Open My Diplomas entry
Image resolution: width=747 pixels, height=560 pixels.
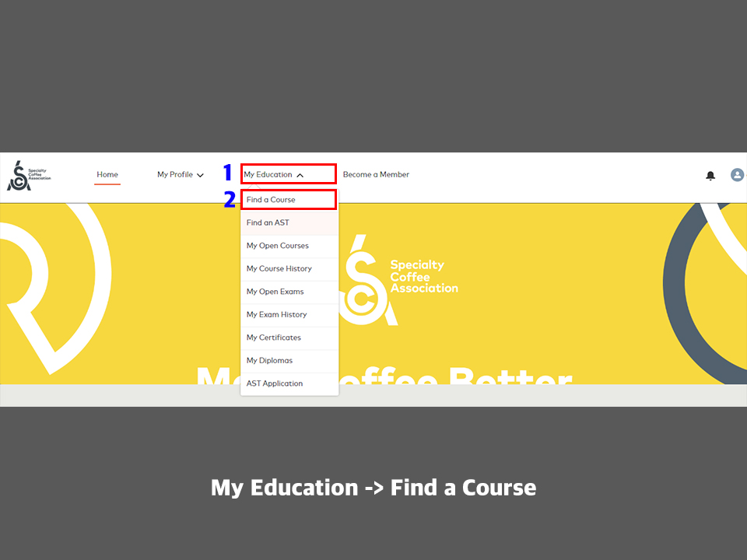[289, 360]
